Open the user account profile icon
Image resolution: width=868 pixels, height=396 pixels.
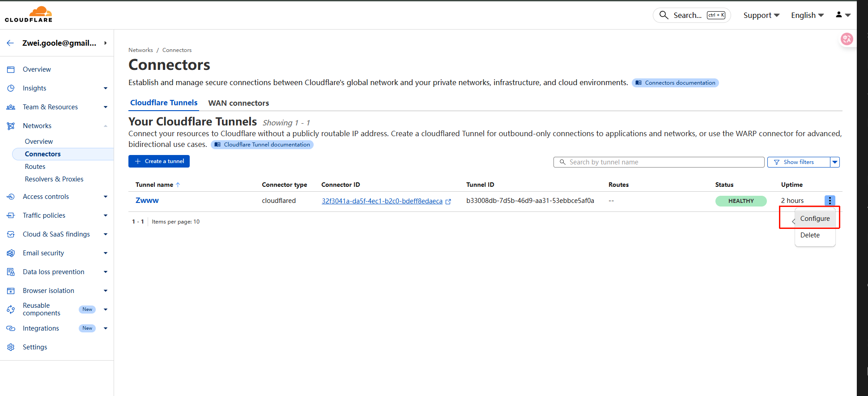tap(839, 15)
